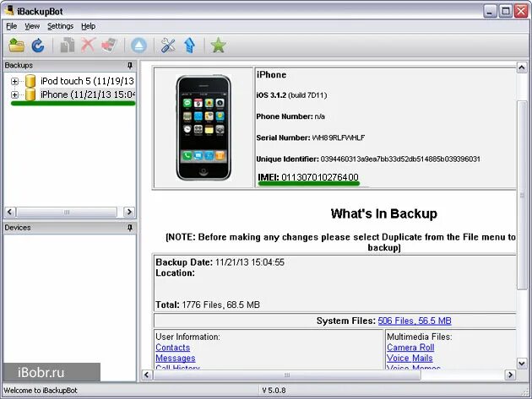Click the Total 1776 Files text
Viewport: 532px width, 399px height.
coord(208,305)
